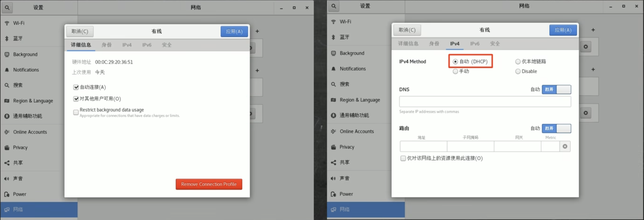Open Wi-Fi in the right window's sidebar
This screenshot has width=644, height=220.
(345, 22)
